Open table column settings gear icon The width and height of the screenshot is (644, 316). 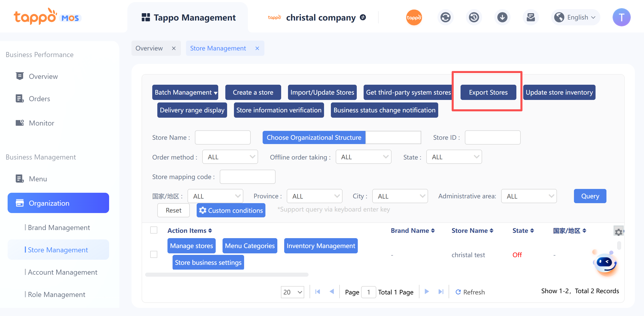[618, 232]
